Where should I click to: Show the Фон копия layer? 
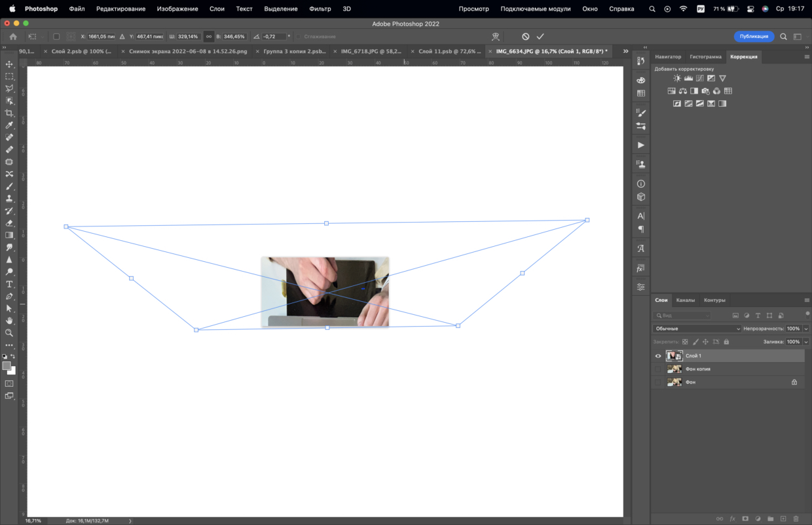tap(658, 369)
